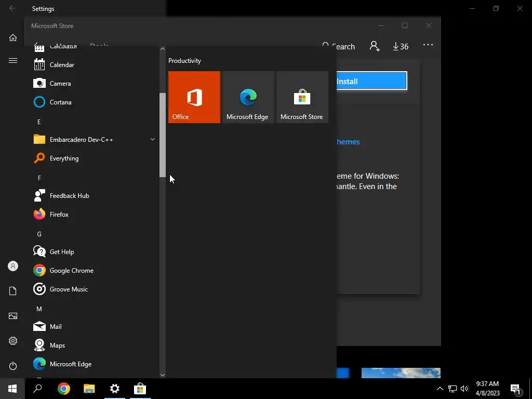
Task: Jump to letter F section header
Action: (39, 178)
